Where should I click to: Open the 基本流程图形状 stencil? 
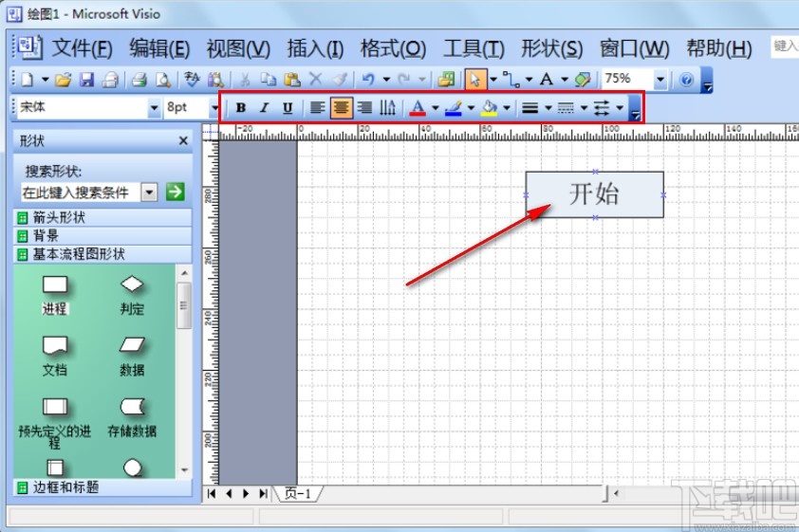102,254
